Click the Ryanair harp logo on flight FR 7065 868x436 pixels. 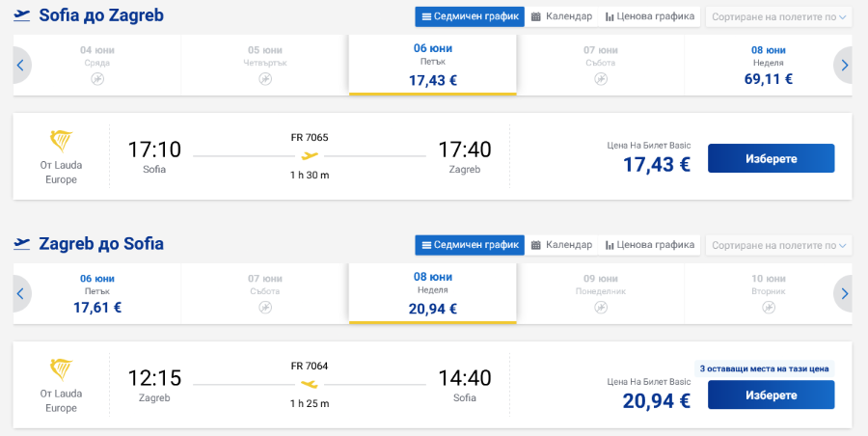pyautogui.click(x=61, y=141)
